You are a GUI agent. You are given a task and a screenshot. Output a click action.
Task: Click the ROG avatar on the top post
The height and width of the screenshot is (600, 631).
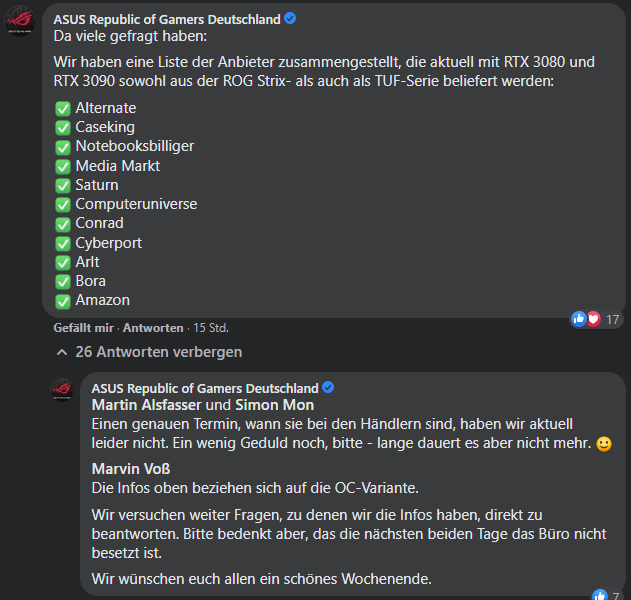(x=21, y=20)
